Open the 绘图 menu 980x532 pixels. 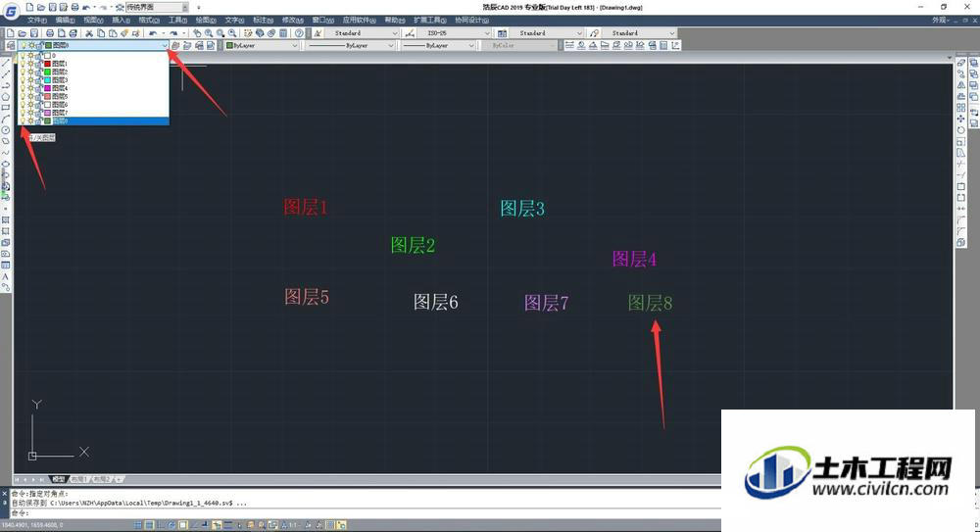click(206, 20)
